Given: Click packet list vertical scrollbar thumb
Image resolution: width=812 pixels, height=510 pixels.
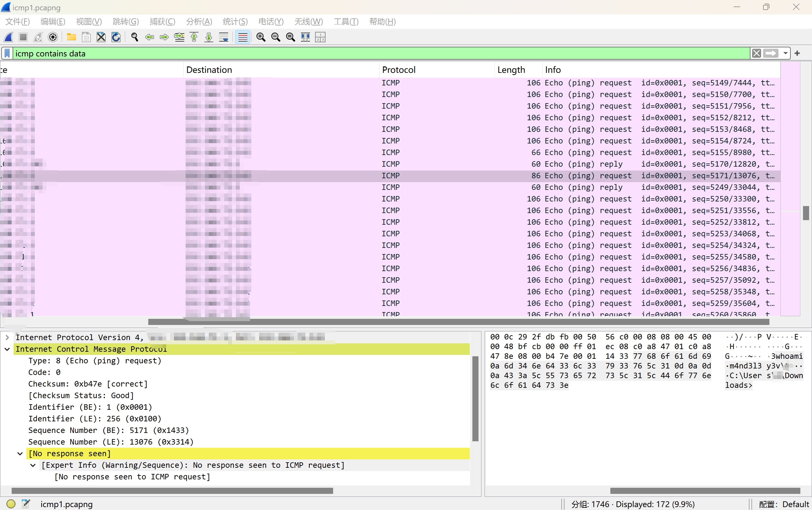Looking at the screenshot, I should (x=806, y=213).
